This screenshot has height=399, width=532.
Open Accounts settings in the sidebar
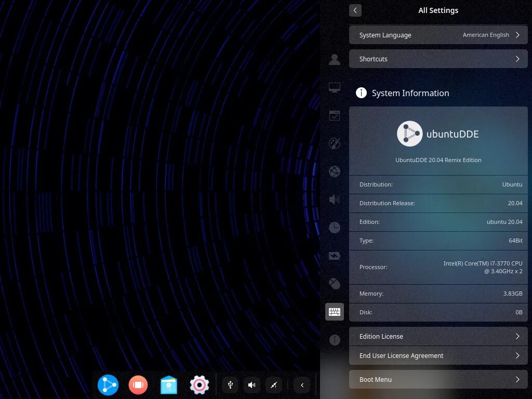coord(335,59)
